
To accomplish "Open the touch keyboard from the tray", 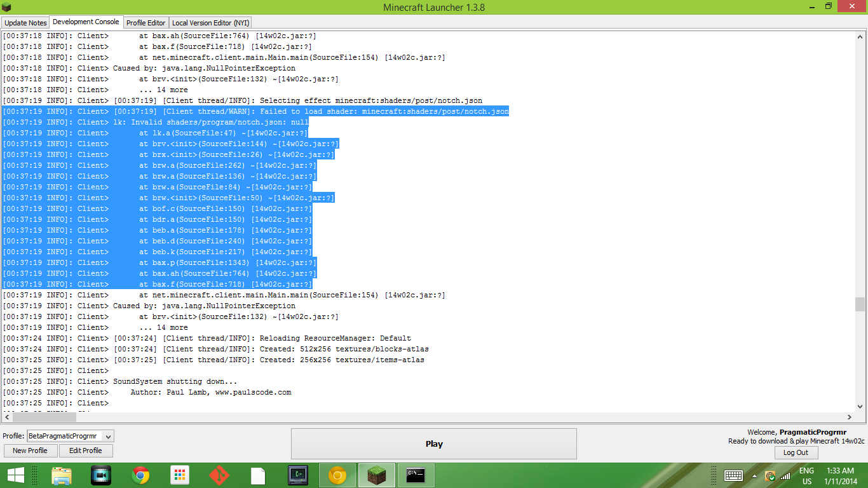I will coord(733,475).
